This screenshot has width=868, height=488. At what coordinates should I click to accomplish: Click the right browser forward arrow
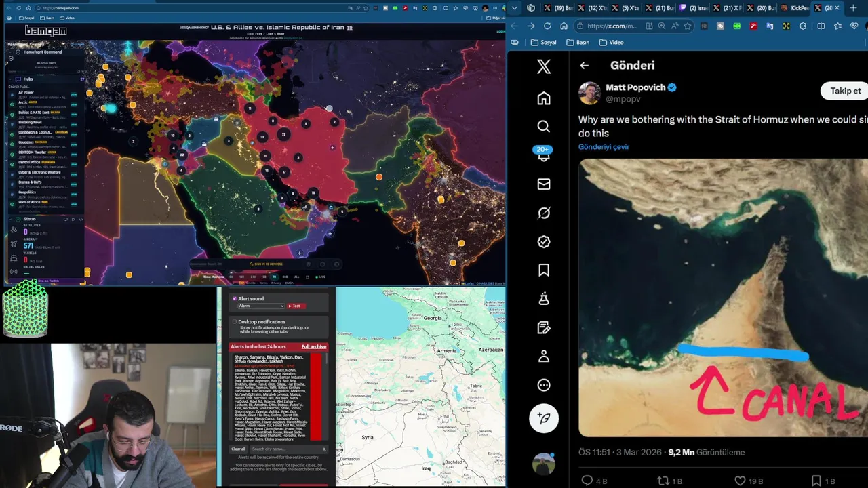(530, 26)
